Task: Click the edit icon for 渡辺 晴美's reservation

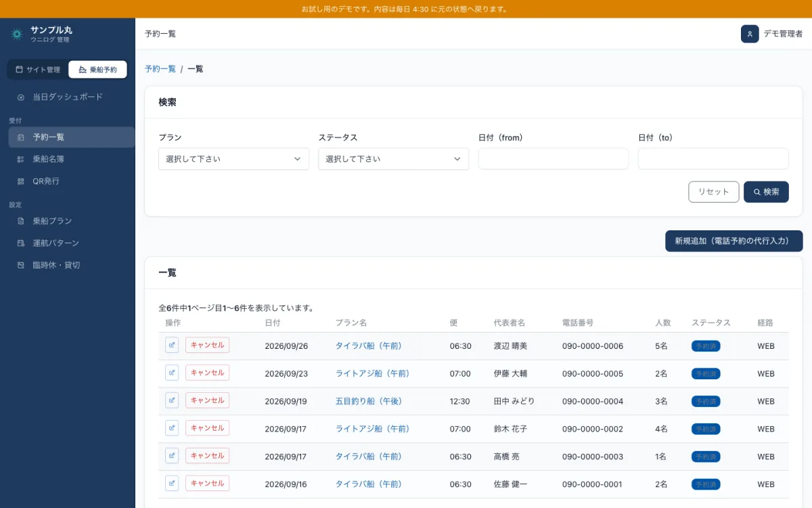Action: (172, 345)
